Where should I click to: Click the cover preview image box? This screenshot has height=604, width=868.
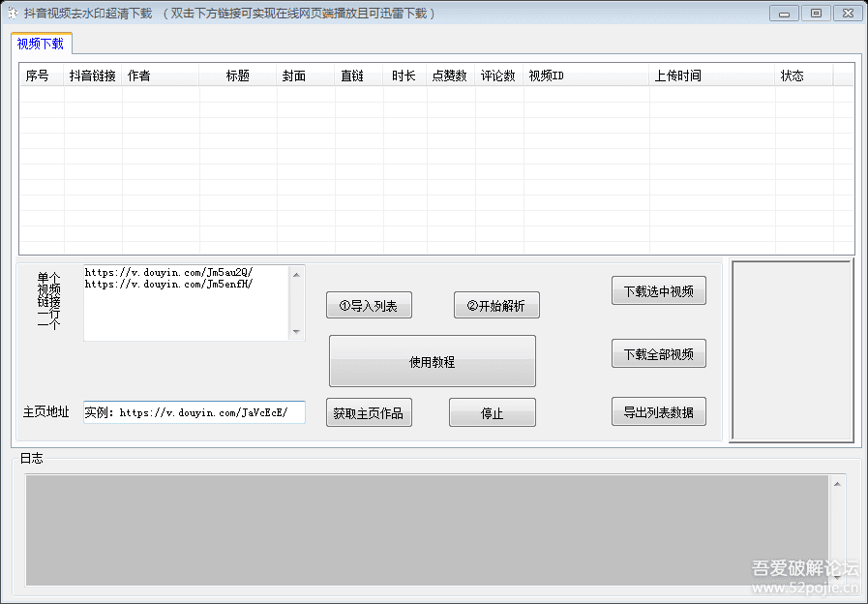coord(792,351)
